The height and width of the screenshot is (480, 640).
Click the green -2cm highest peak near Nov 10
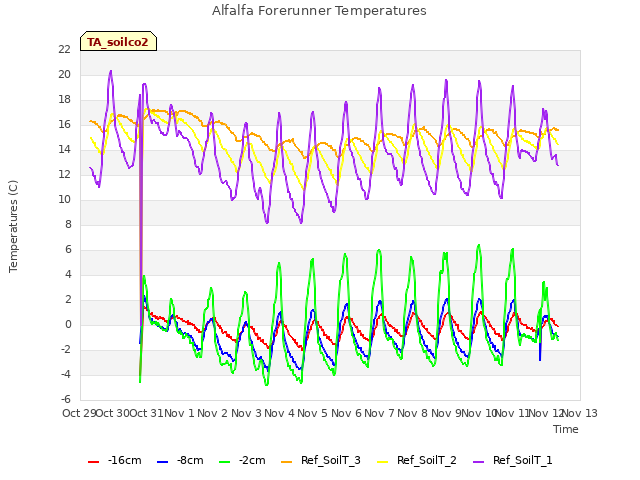pos(479,245)
